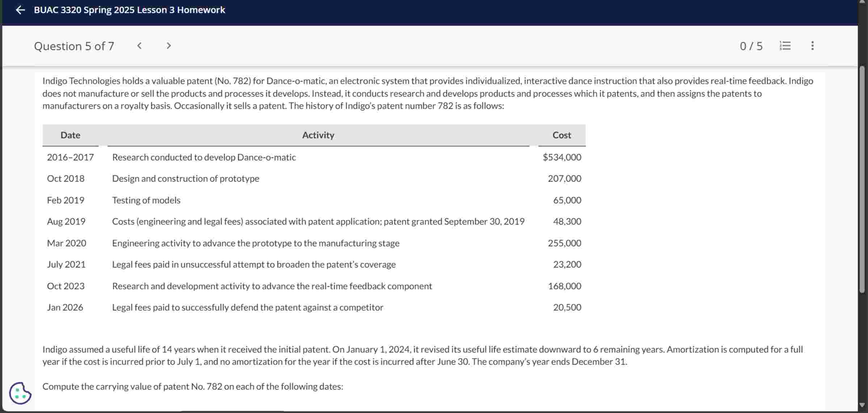Click the Question 5 of 7 header
Image resolution: width=868 pixels, height=413 pixels.
(x=74, y=46)
